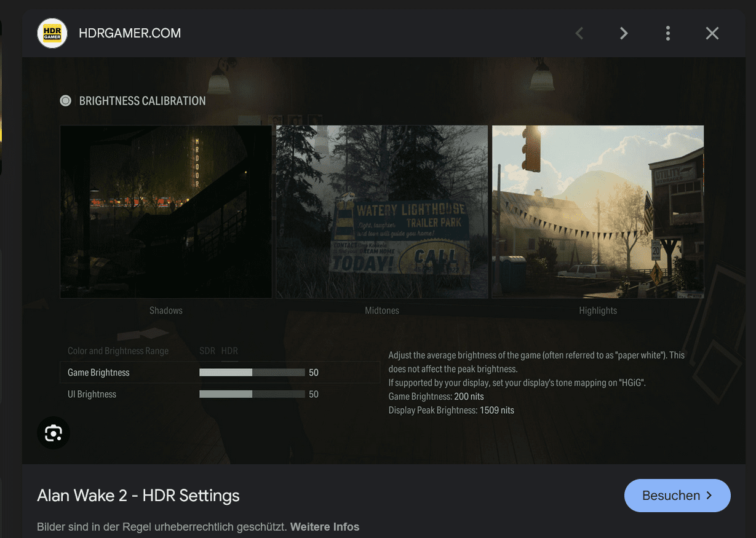Adjust the Game Brightness slider
Screen dimensions: 756x538
[x=252, y=372]
